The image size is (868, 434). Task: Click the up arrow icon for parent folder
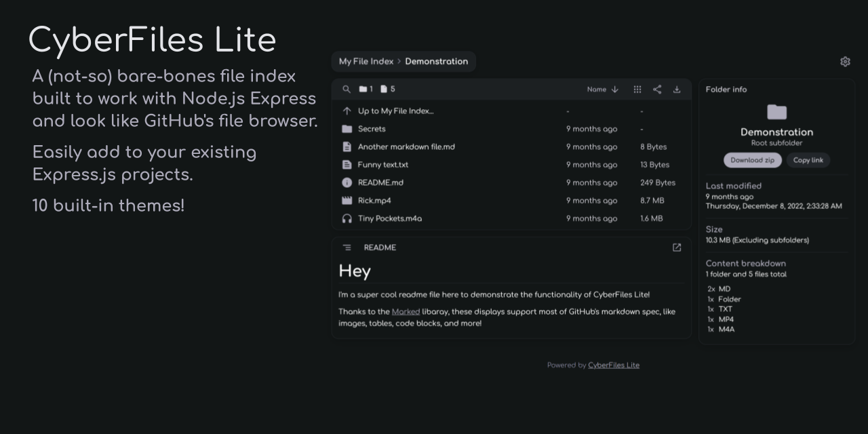coord(347,111)
